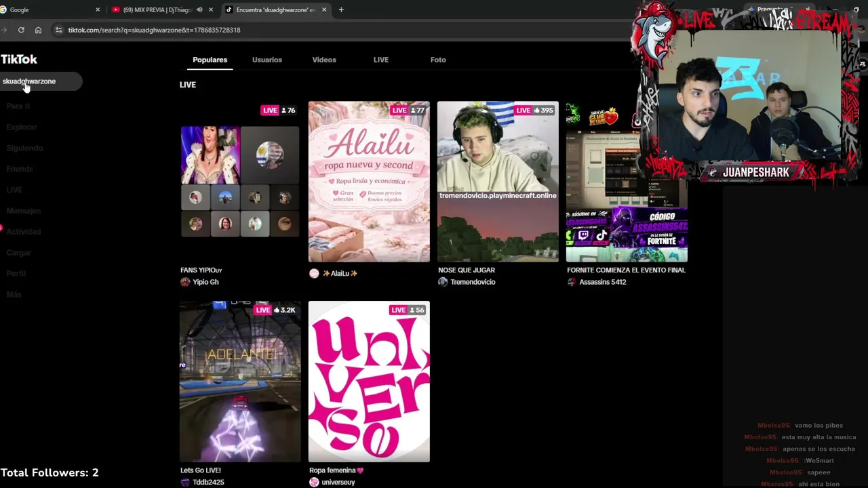
Task: Close the TikTok search browser tab
Action: 324,9
